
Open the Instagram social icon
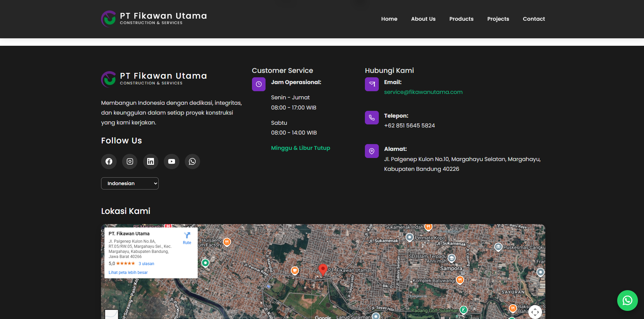pyautogui.click(x=130, y=161)
